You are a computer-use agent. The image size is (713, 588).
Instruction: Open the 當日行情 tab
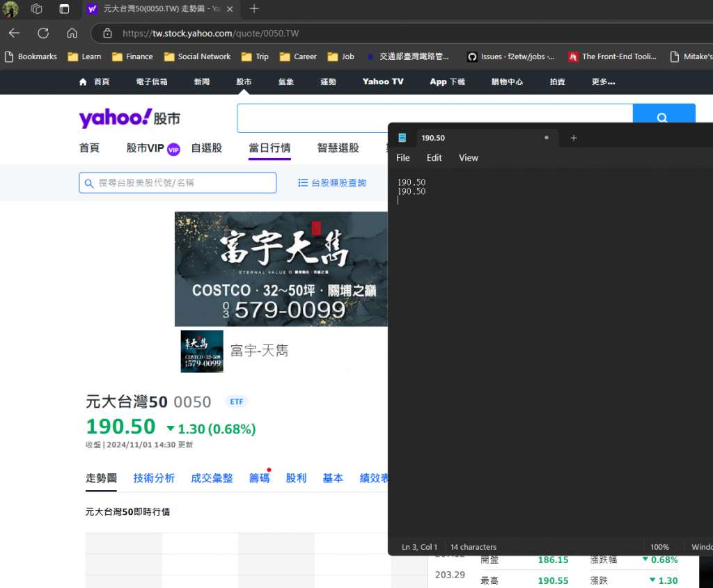[269, 148]
